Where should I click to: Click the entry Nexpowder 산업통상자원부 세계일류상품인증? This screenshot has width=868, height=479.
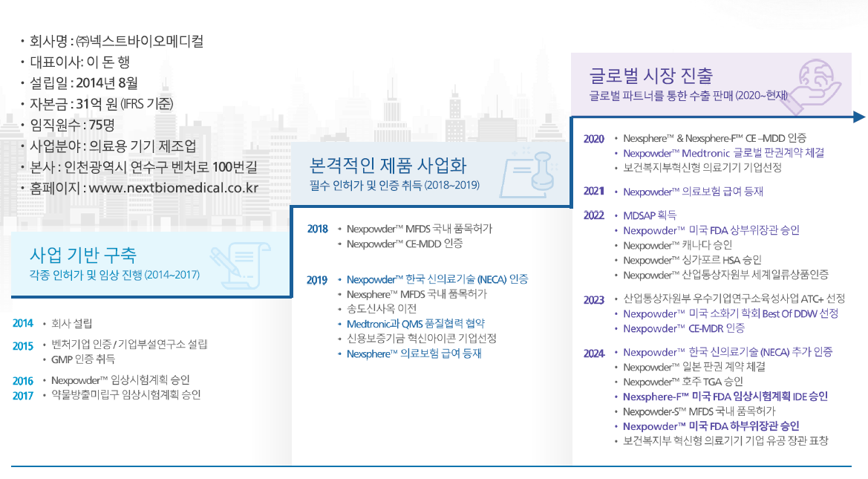(725, 275)
